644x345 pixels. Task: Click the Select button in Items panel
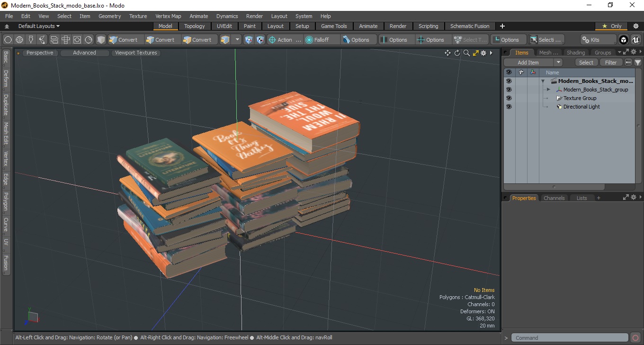pos(586,63)
